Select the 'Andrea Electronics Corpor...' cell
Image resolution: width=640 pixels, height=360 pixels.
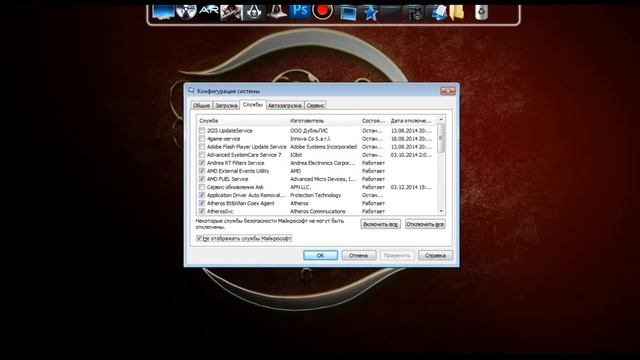coord(322,163)
